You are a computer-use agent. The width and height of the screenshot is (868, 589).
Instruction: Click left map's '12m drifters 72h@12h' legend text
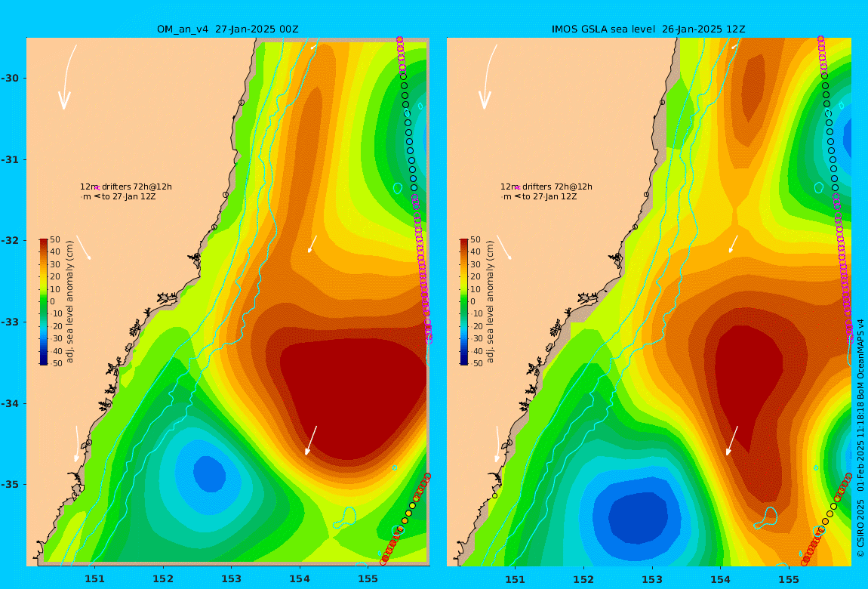pyautogui.click(x=125, y=187)
